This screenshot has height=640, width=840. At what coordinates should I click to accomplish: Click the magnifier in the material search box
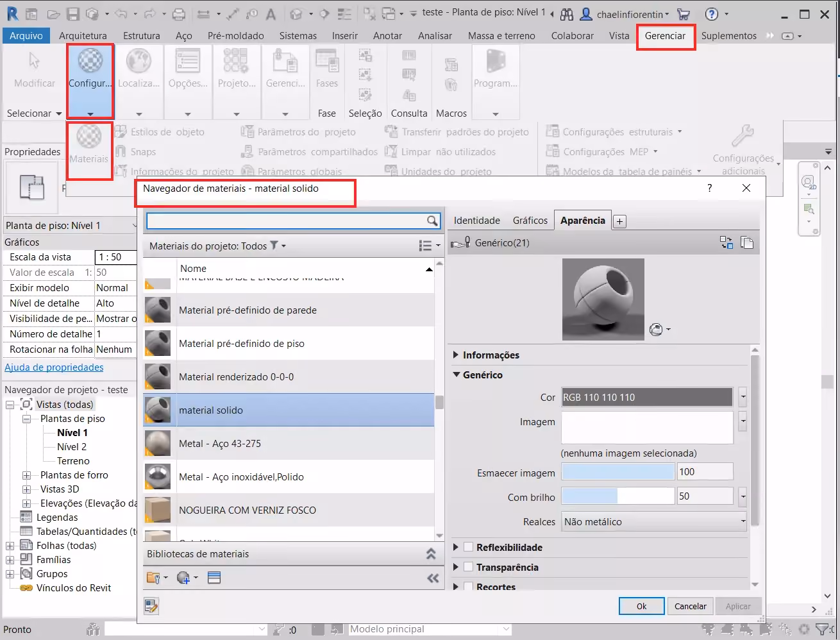point(433,221)
